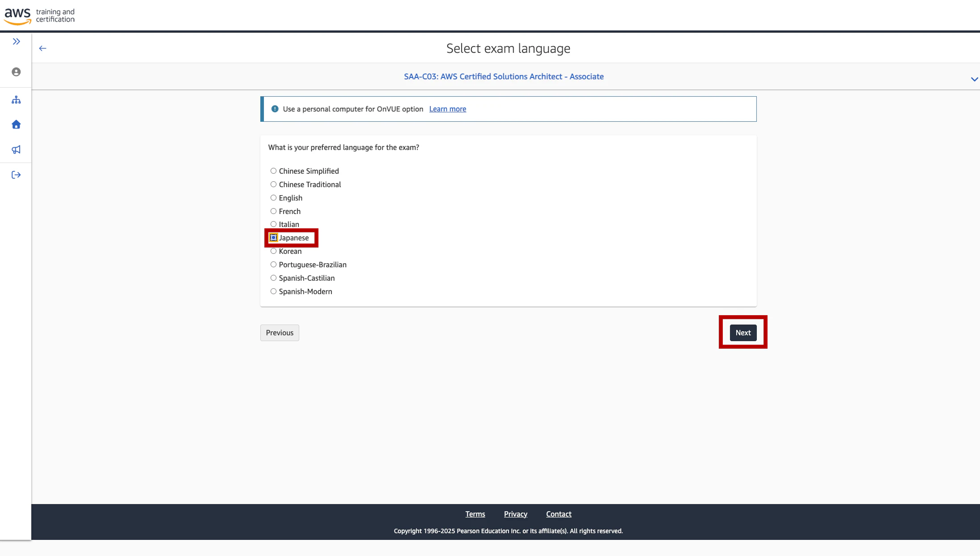Open the organization hierarchy icon in sidebar
This screenshot has width=980, height=556.
(x=16, y=100)
